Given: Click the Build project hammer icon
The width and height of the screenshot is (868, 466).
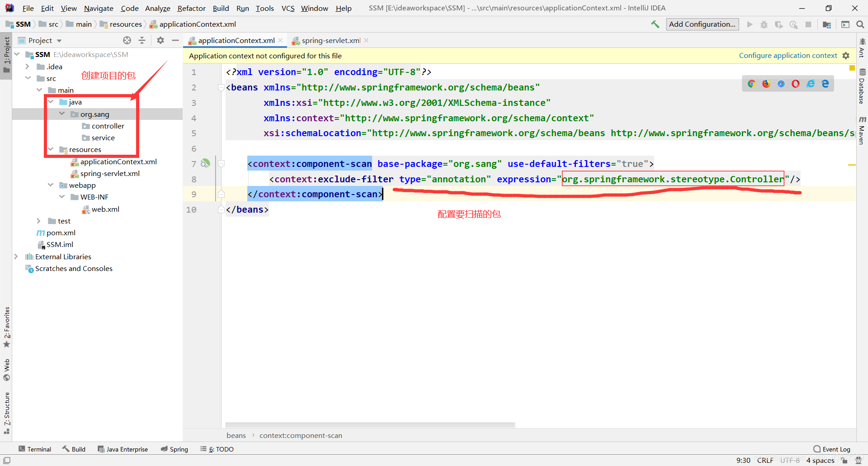Looking at the screenshot, I should 655,24.
